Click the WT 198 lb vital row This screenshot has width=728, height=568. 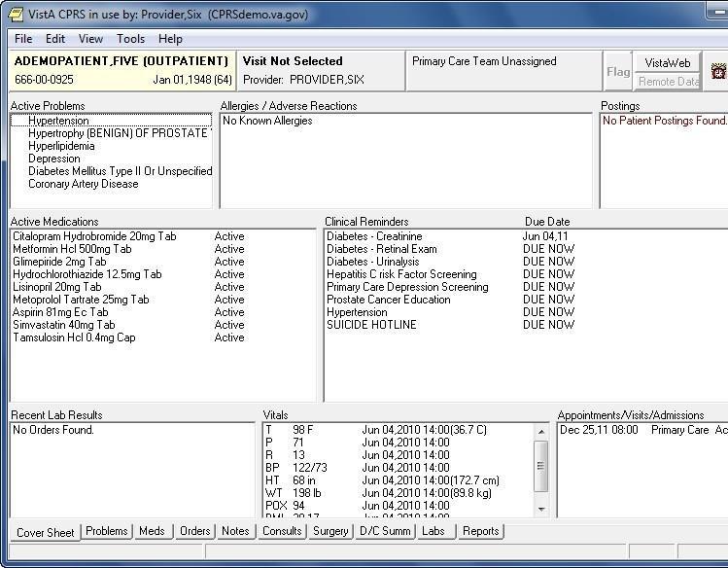click(399, 493)
